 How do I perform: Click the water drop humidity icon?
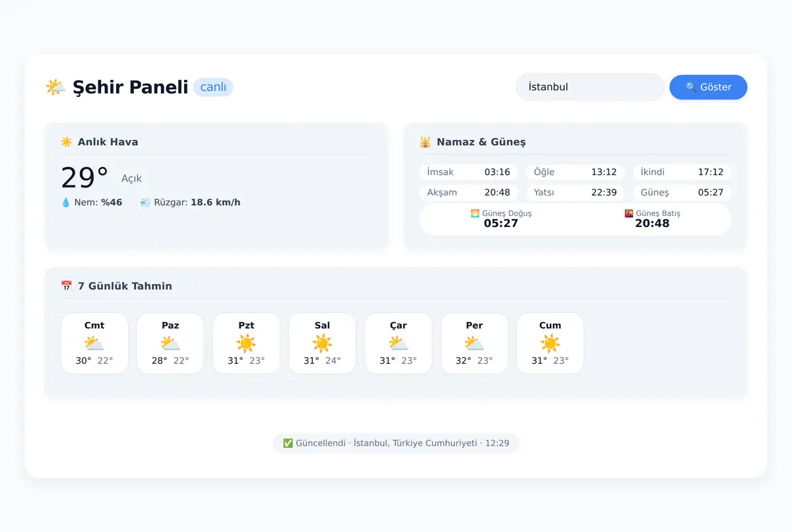coord(65,203)
